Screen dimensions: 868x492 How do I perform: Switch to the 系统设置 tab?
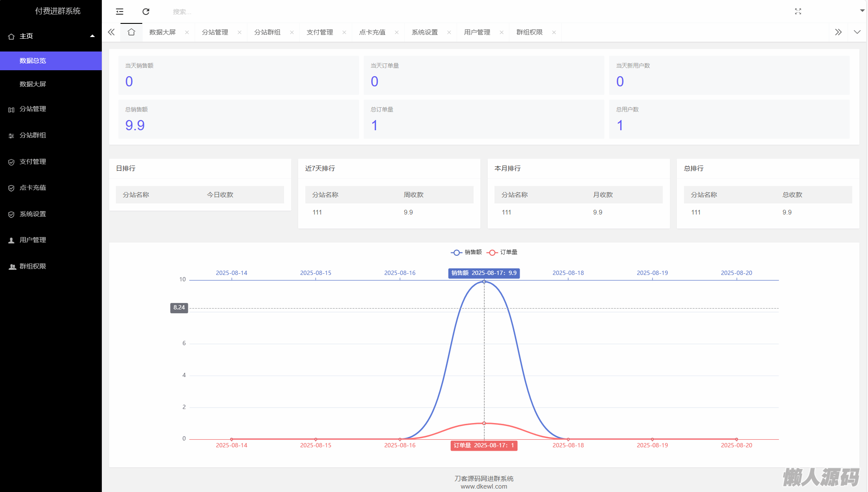click(424, 32)
